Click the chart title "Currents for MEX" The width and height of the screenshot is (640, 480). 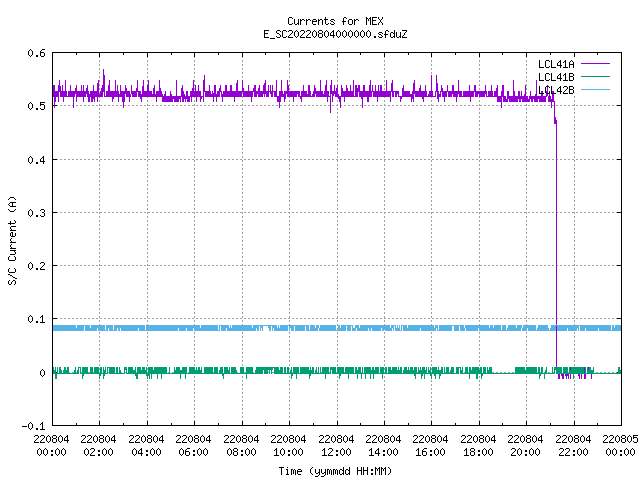click(335, 21)
